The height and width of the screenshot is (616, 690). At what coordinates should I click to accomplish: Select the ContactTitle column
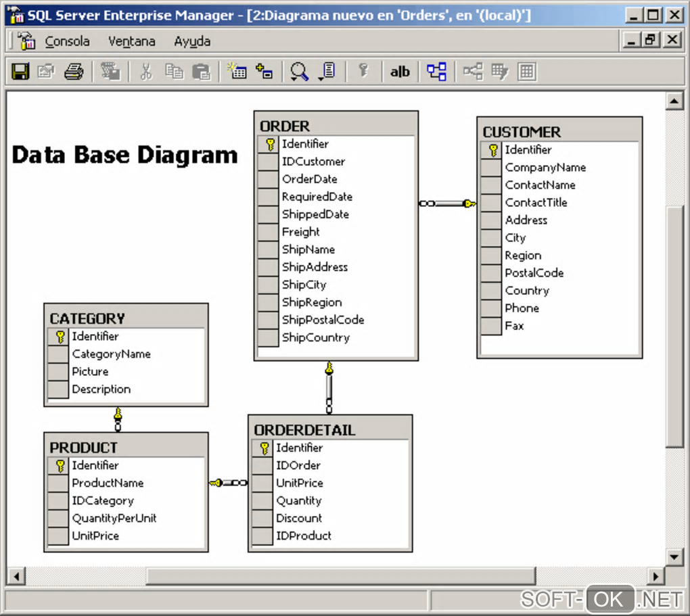click(536, 203)
